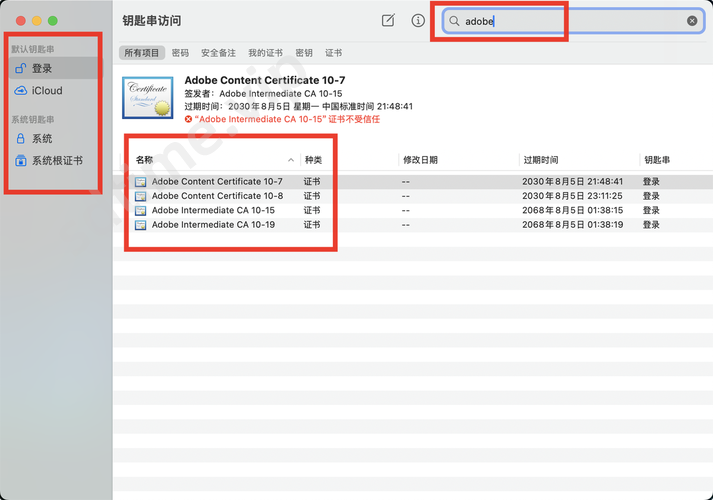713x500 pixels.
Task: Click expiry 2030年8月5日 21:48:41 cell
Action: point(572,181)
